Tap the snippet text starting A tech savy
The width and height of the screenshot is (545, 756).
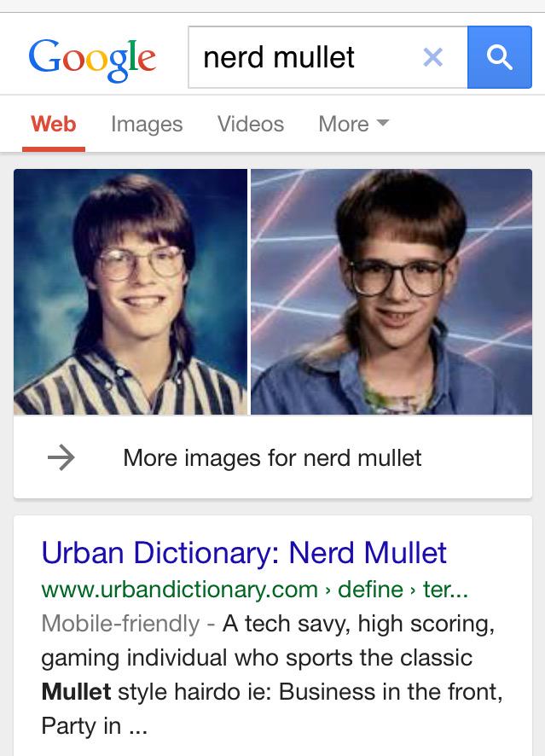click(272, 675)
